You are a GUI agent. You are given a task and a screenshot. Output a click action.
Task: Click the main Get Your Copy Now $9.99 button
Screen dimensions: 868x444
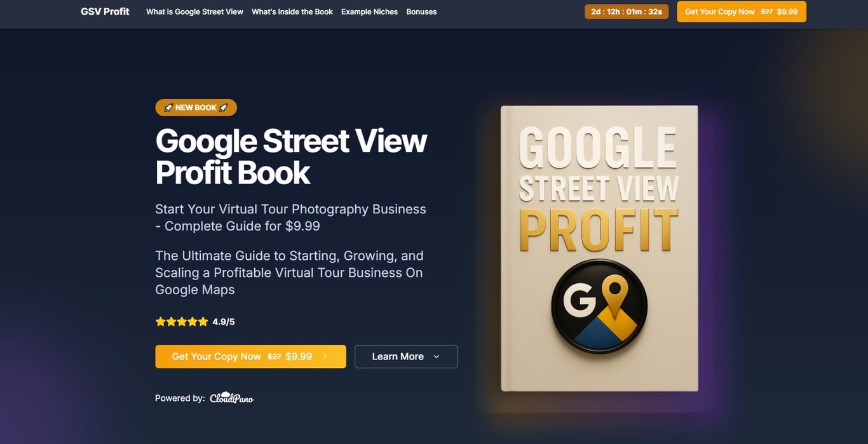click(x=250, y=356)
